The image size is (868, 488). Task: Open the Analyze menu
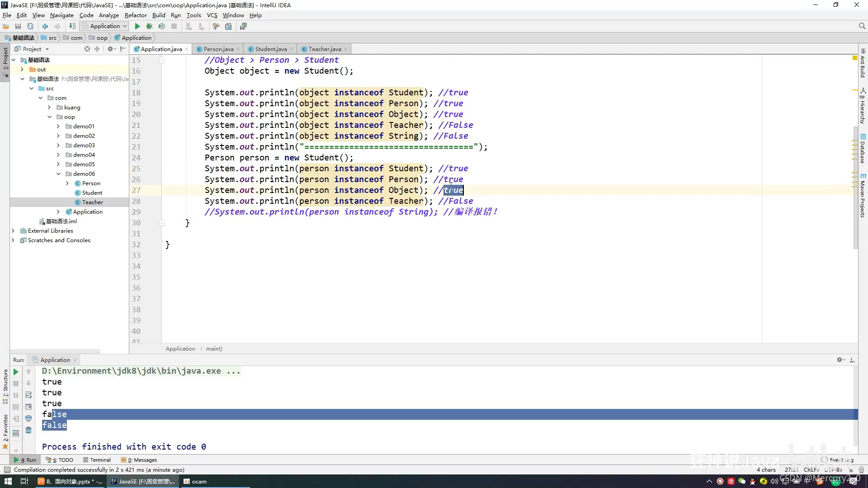pos(108,15)
